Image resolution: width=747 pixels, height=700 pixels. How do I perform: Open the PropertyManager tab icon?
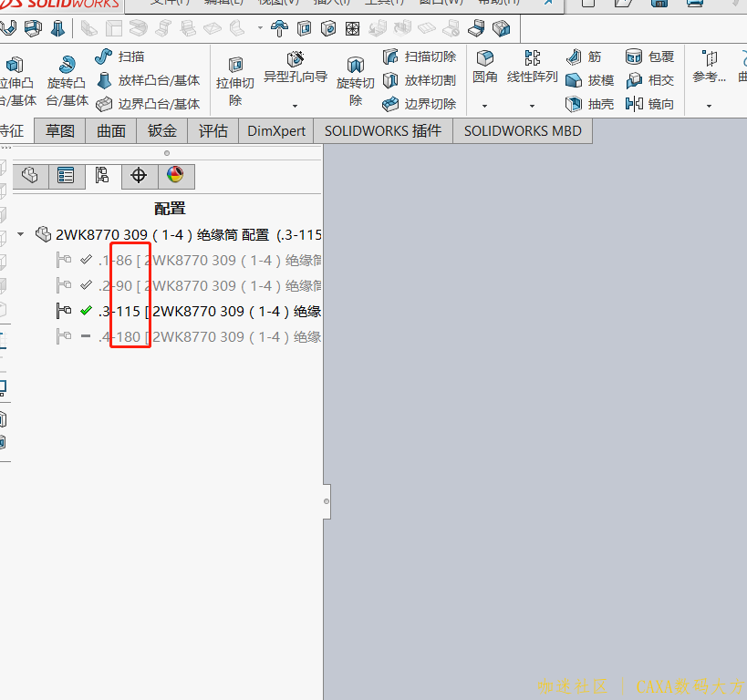click(x=66, y=176)
